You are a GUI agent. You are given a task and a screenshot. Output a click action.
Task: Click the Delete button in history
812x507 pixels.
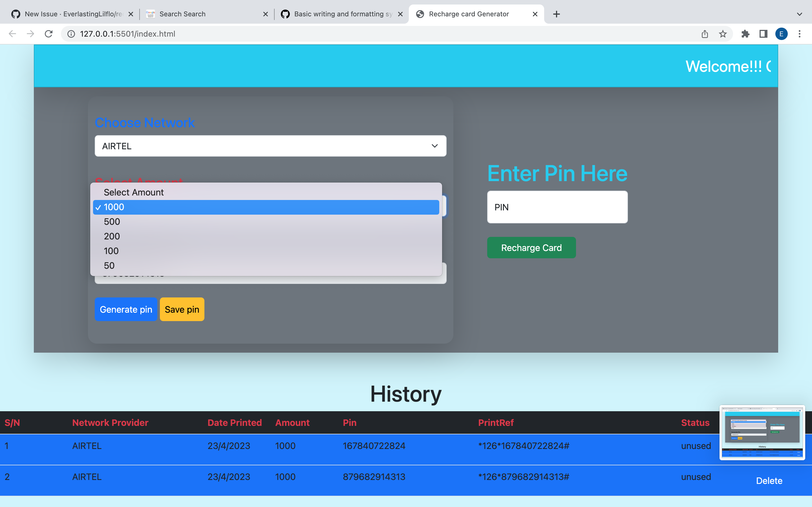click(768, 481)
